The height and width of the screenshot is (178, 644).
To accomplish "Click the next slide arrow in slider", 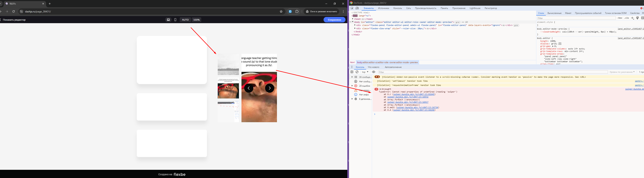I will [x=269, y=88].
